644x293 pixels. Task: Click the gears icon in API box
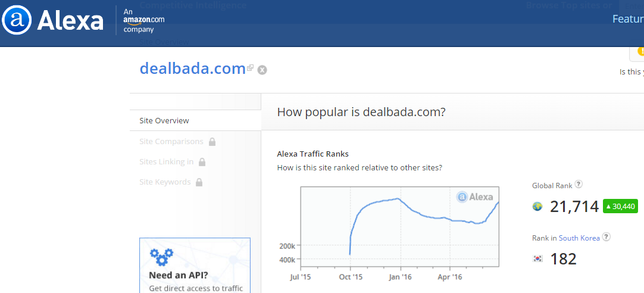pyautogui.click(x=161, y=257)
